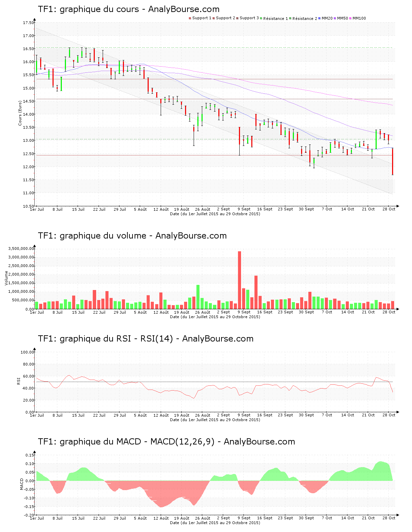Click the Support 1 legend color square
Screen dimensions: 412x532
(x=190, y=18)
